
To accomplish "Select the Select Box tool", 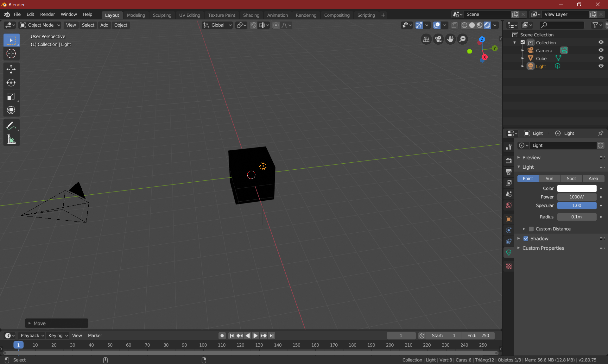I will (x=11, y=41).
